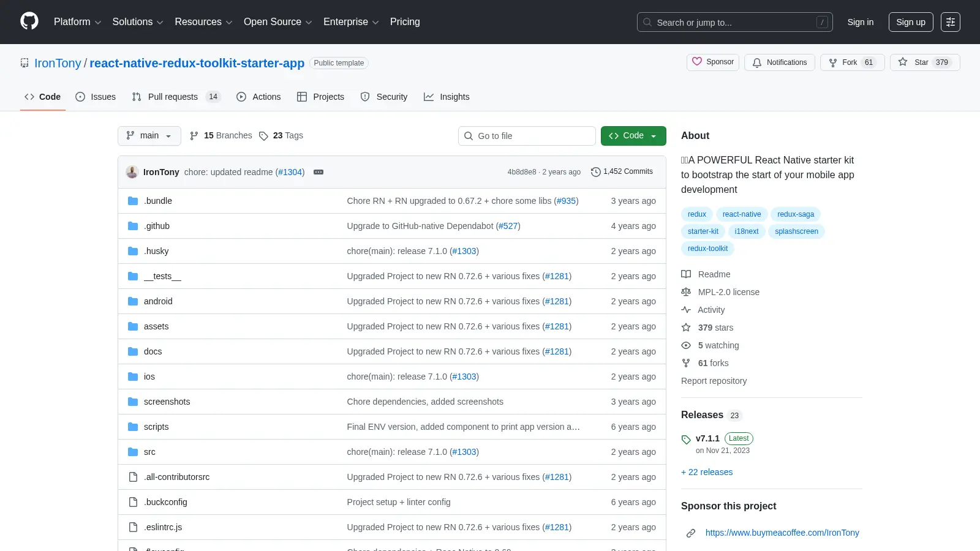Select the redux-toolkit topic tag

(707, 249)
